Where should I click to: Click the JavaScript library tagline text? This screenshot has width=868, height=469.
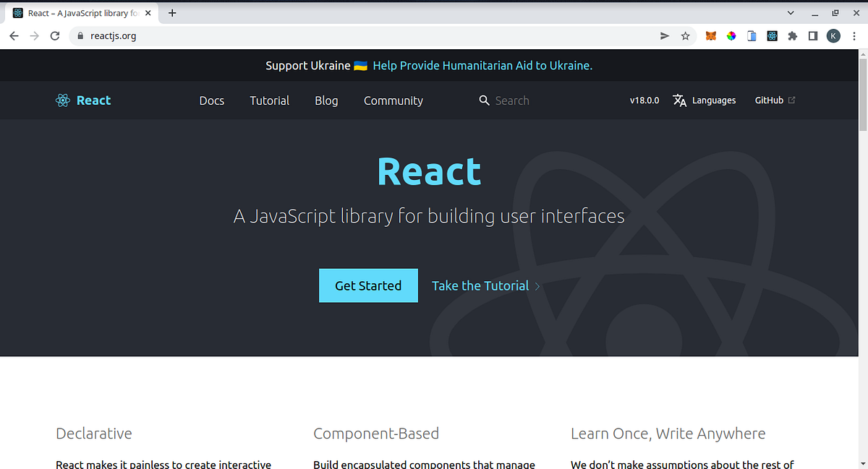point(429,215)
